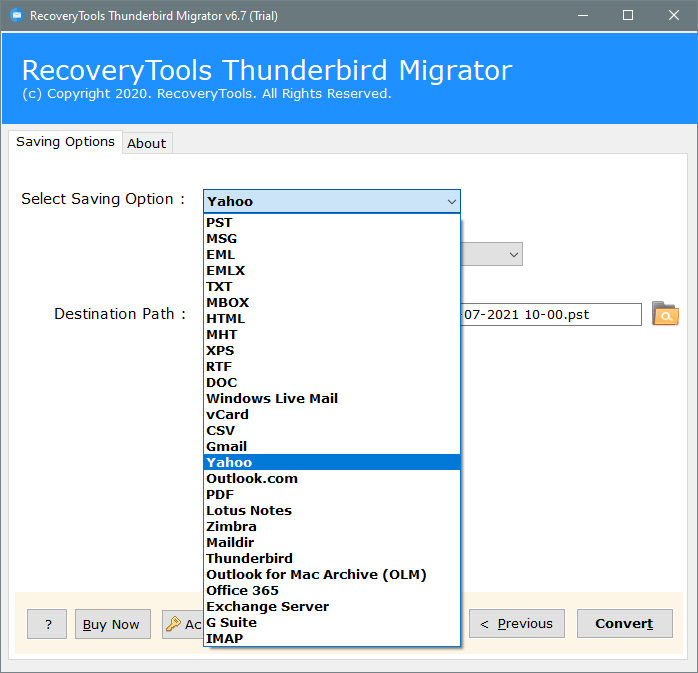
Task: Open help with the ? button
Action: pos(47,624)
